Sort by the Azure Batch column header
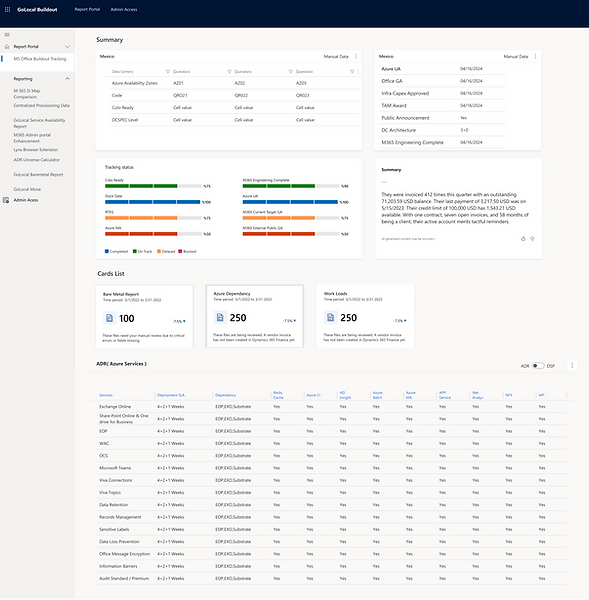Viewport: 589px width, 600px height. coord(377,395)
